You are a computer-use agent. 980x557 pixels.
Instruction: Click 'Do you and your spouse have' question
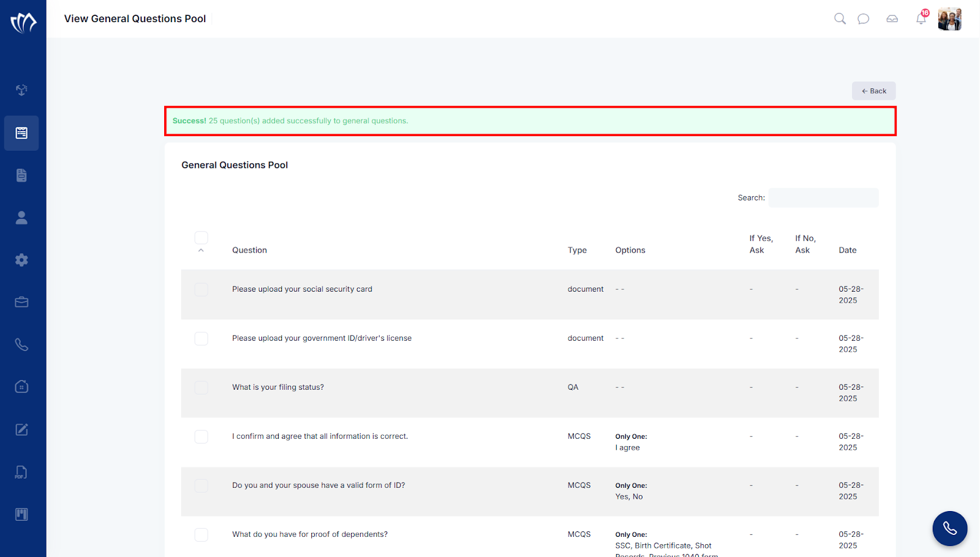318,485
